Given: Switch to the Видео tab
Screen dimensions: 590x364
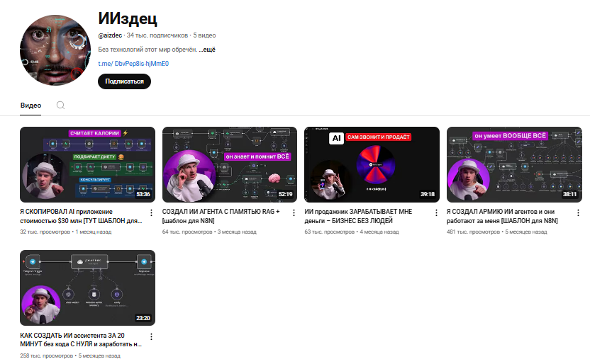Looking at the screenshot, I should 30,105.
